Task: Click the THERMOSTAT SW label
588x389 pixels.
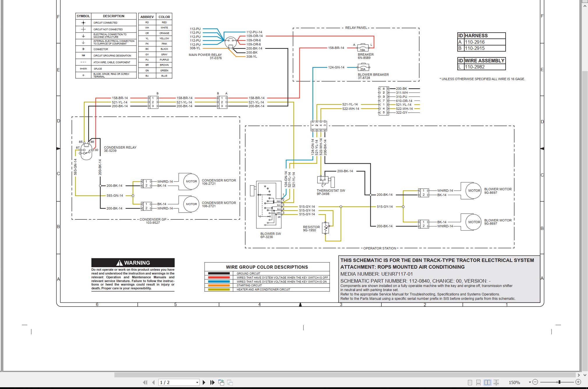Action: point(331,191)
